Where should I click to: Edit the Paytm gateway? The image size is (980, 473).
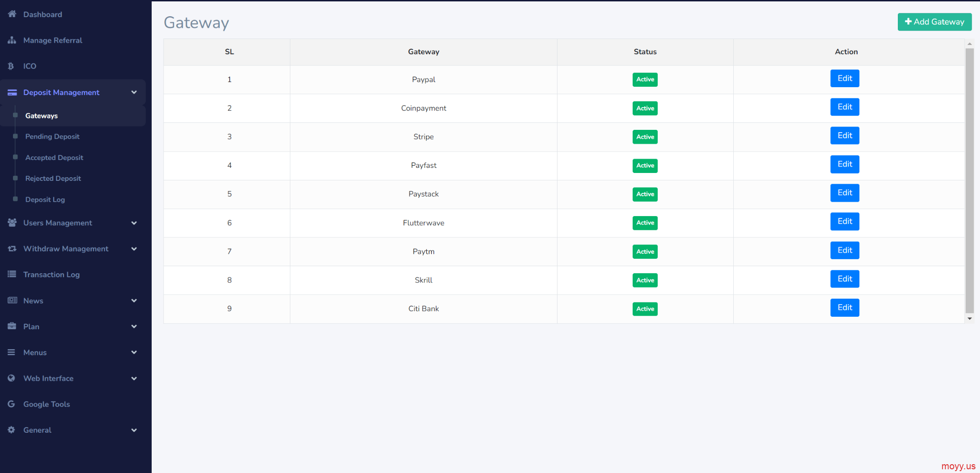[x=845, y=250]
